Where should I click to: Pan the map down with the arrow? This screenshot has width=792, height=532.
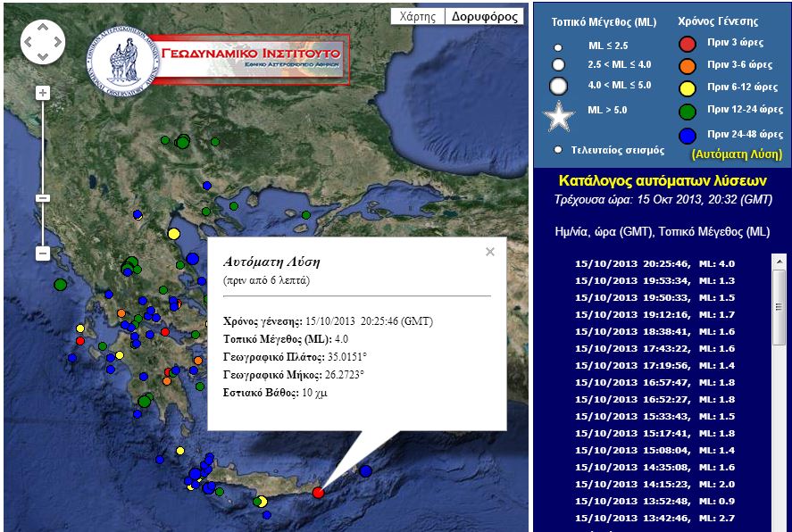tap(43, 56)
